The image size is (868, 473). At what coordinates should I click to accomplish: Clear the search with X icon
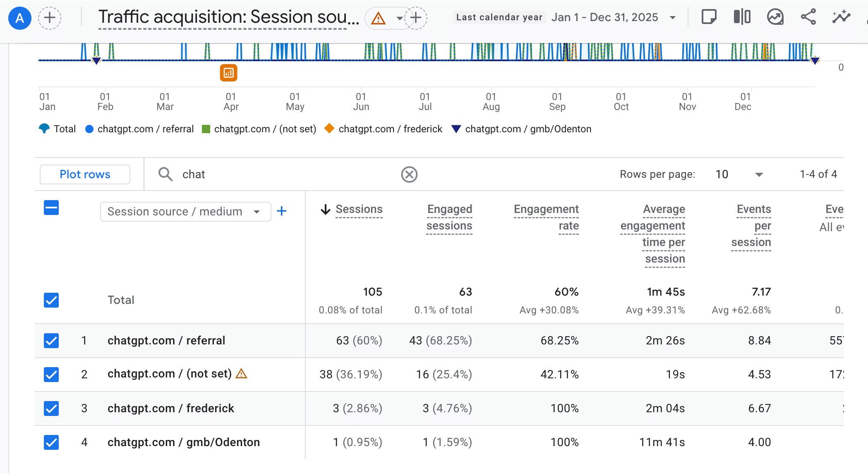tap(409, 174)
